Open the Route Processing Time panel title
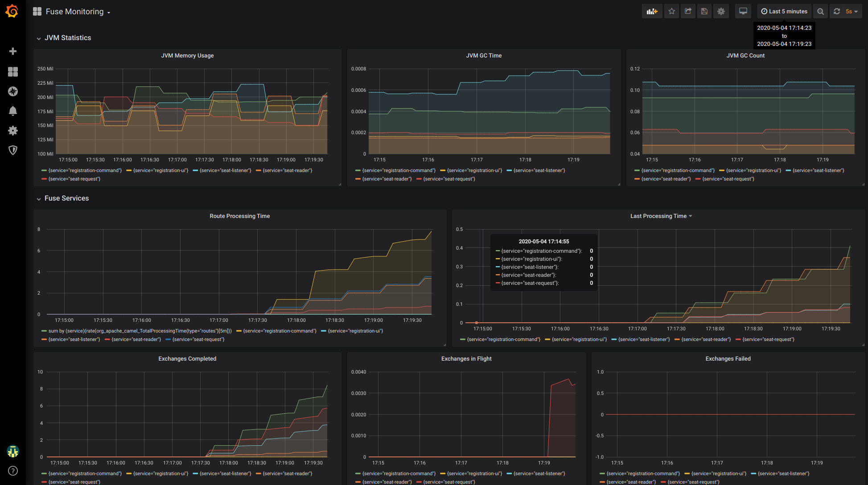This screenshot has height=485, width=868. [240, 216]
